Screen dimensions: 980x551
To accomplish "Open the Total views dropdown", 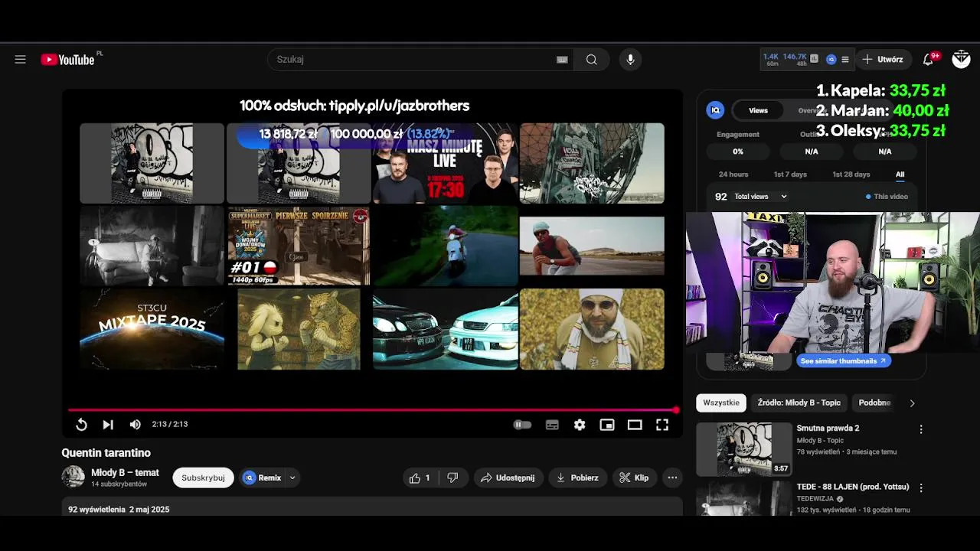I will pyautogui.click(x=760, y=197).
